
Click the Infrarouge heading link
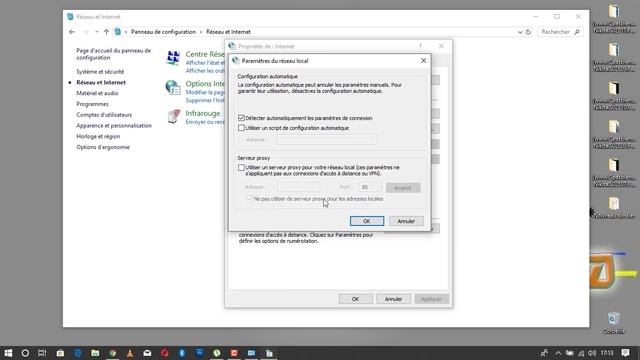point(203,113)
